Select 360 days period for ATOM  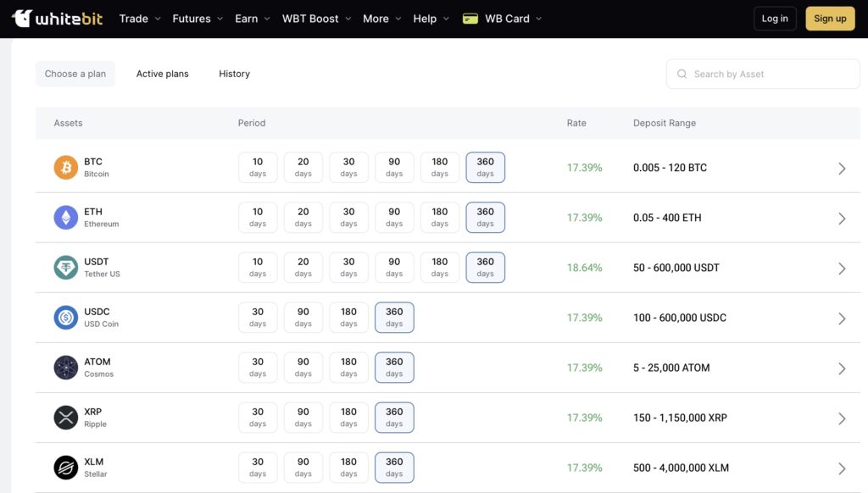point(394,368)
